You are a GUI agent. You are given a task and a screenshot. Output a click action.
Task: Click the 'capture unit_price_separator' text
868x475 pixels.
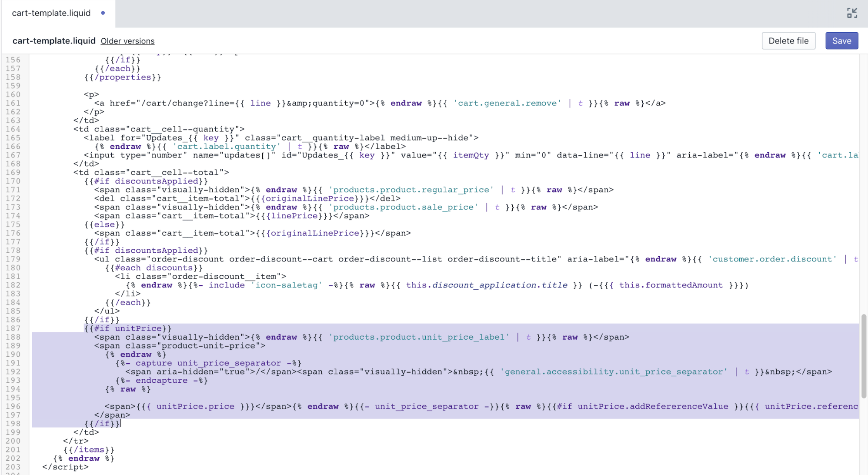click(x=208, y=363)
